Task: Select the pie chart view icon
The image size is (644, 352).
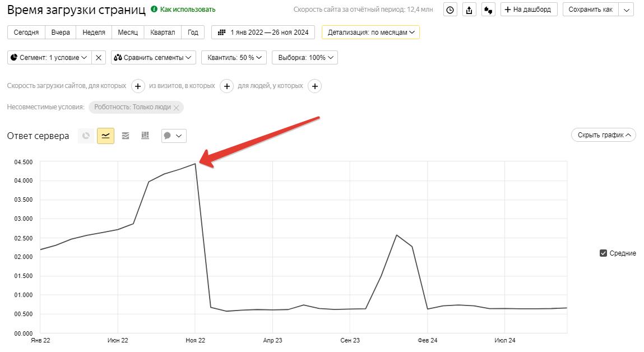Action: (86, 136)
